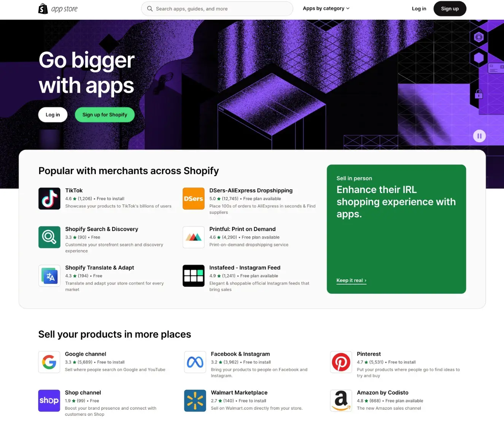Open Shopify Search & Discovery icon
Viewport: 504px width, 423px height.
coord(49,237)
